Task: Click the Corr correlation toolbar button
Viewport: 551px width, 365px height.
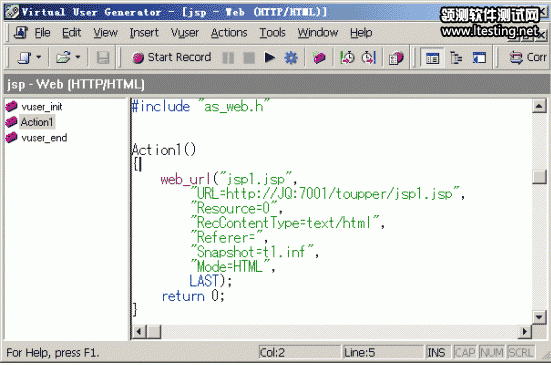Action: 528,57
